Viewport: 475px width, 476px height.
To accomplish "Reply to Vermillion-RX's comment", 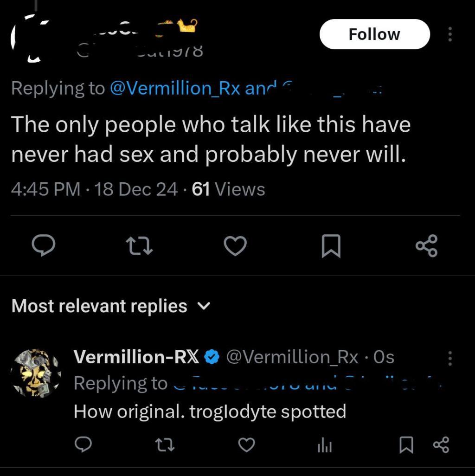I will pos(83,445).
